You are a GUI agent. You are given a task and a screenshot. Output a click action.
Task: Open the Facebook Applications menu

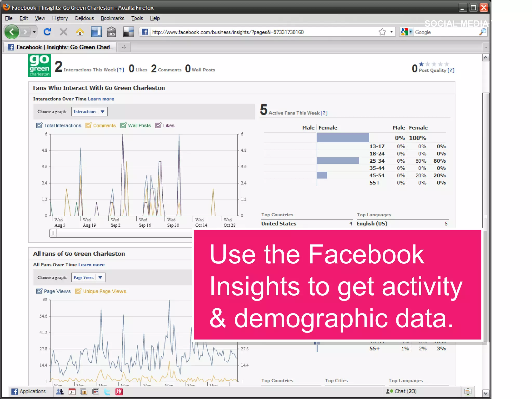point(29,391)
